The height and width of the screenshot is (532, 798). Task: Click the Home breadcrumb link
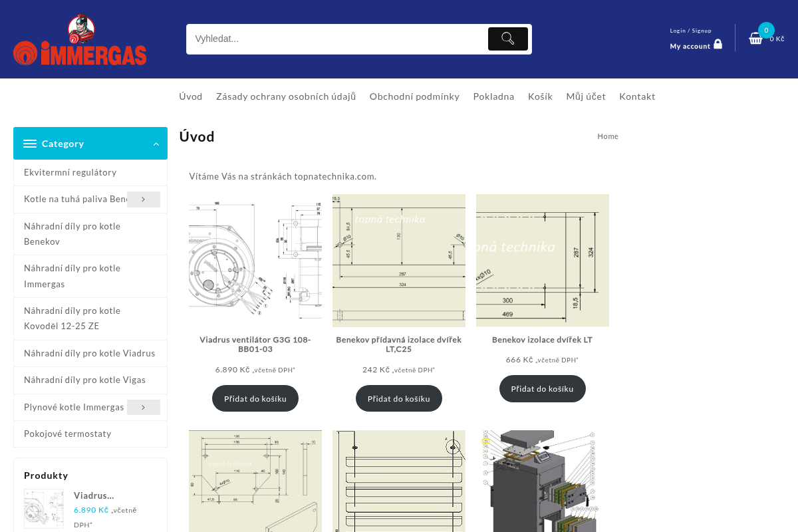pos(608,136)
